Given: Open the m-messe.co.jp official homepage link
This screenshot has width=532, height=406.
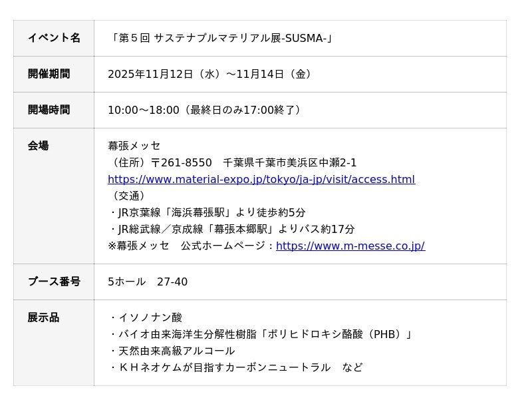Looking at the screenshot, I should pos(350,246).
